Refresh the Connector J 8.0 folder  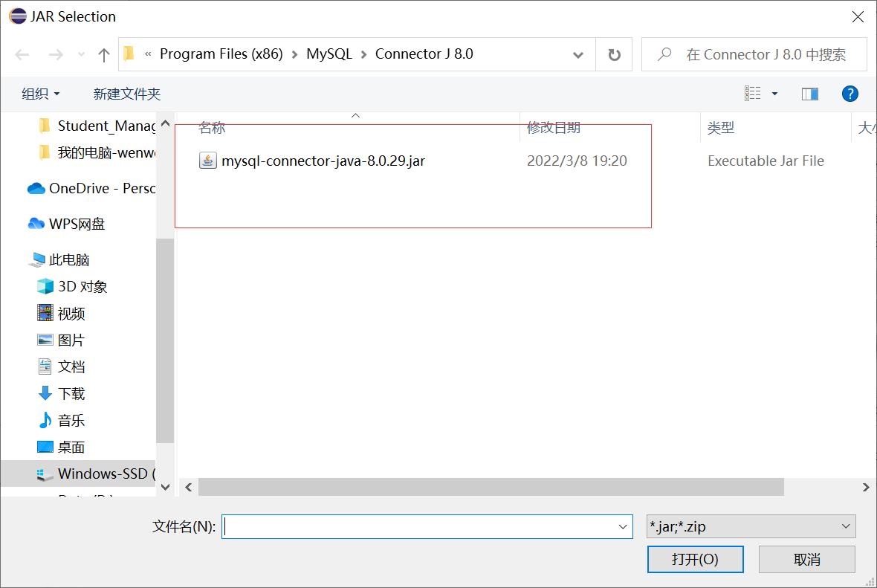pos(614,54)
